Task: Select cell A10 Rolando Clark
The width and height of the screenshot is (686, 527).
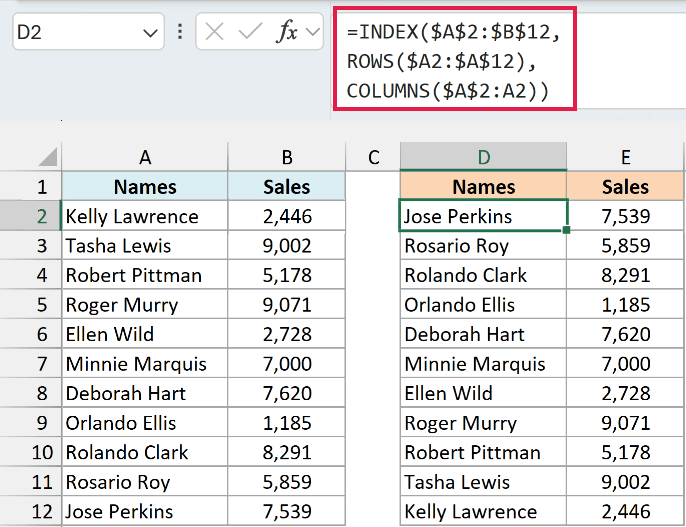Action: coord(145,452)
